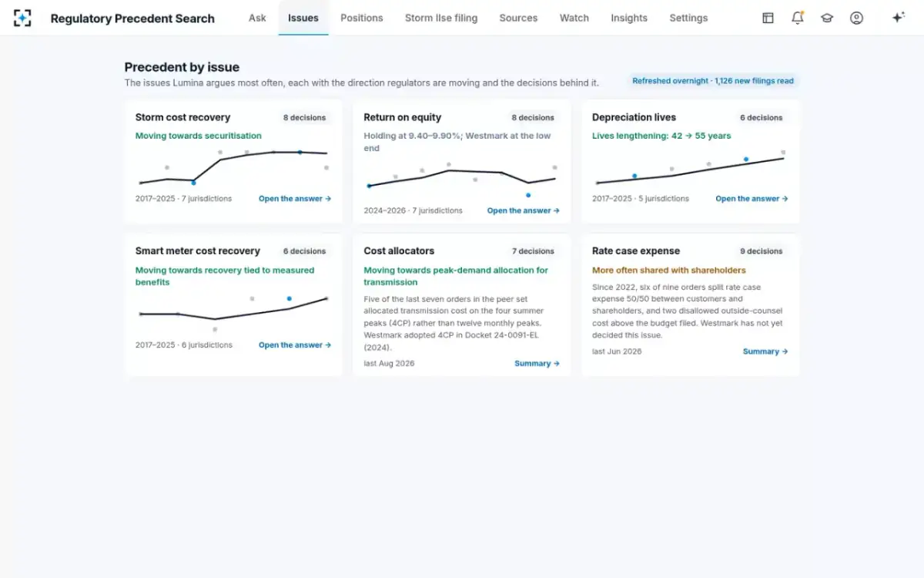Open the Settings tab
The image size is (924, 578).
pos(688,18)
